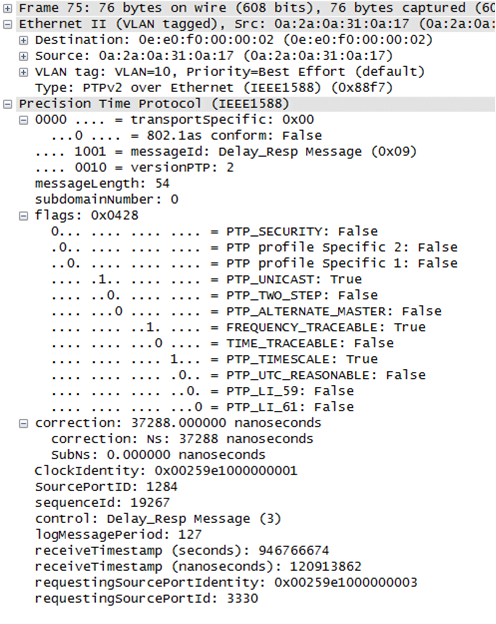Screen dimensions: 496x624
Task: Collapse the correction field node
Action: (x=23, y=423)
